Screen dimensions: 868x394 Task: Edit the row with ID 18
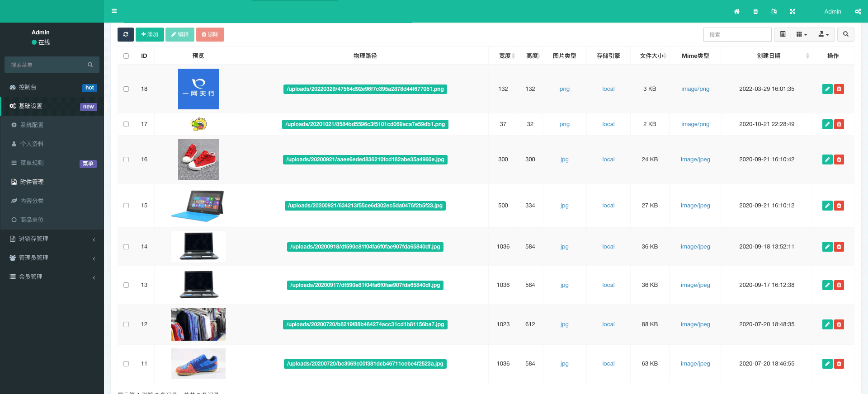[827, 89]
